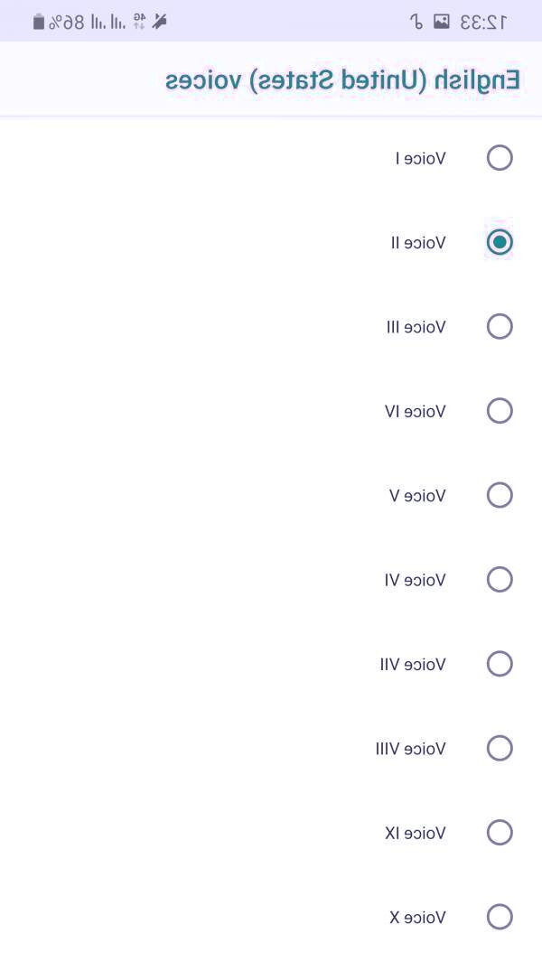Choose the Voice IX radio button
This screenshot has width=542, height=980.
(x=500, y=832)
